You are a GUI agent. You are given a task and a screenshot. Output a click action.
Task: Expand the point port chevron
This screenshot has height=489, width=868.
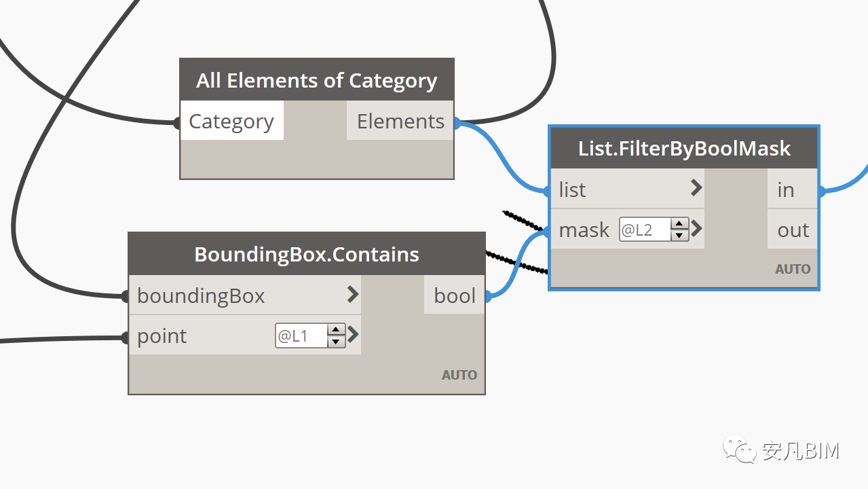(352, 335)
